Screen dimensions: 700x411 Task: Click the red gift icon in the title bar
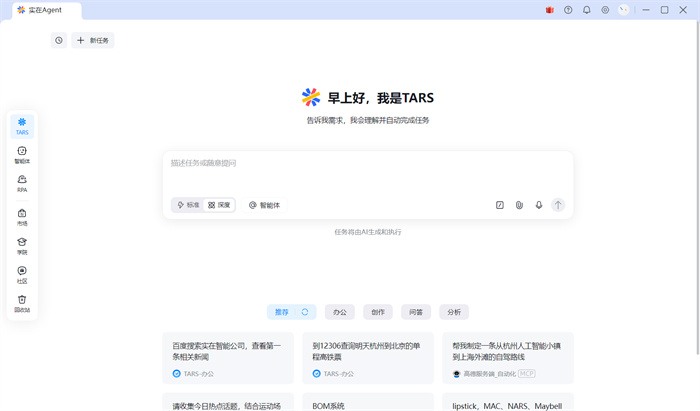pos(550,10)
